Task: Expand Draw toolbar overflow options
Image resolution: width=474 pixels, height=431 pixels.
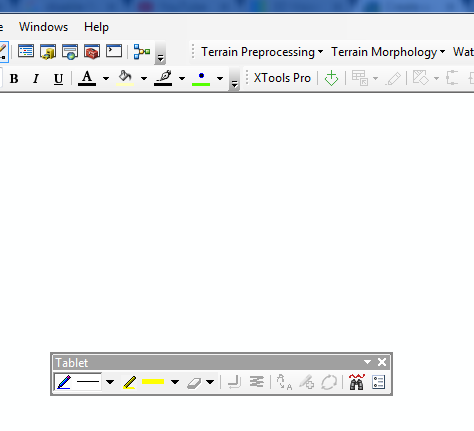Action: (x=234, y=79)
